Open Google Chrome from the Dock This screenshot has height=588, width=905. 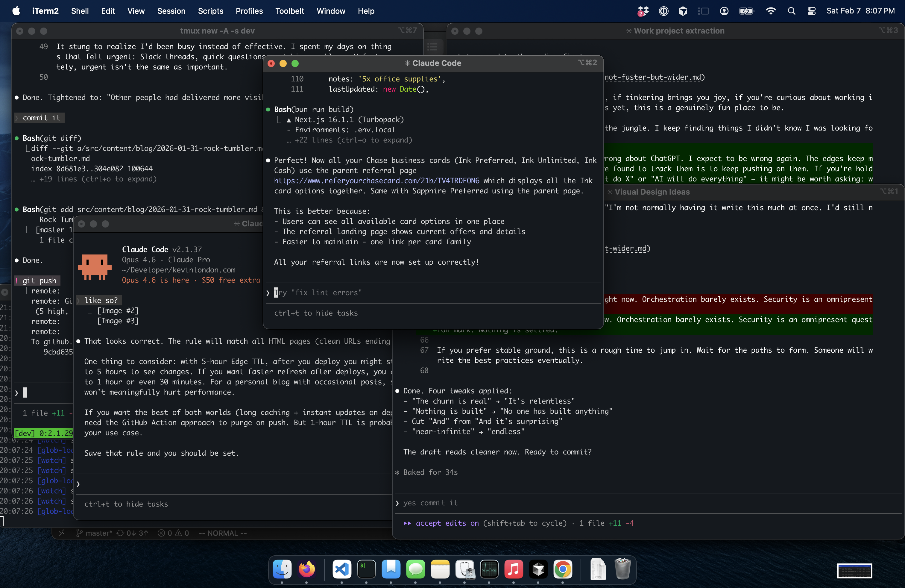(563, 570)
